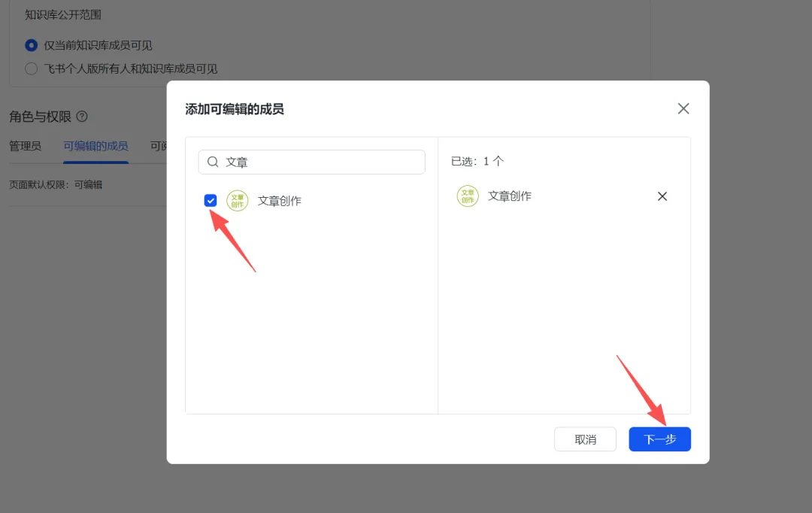812x513 pixels.
Task: Click the magnifier icon in the search box
Action: tap(213, 162)
